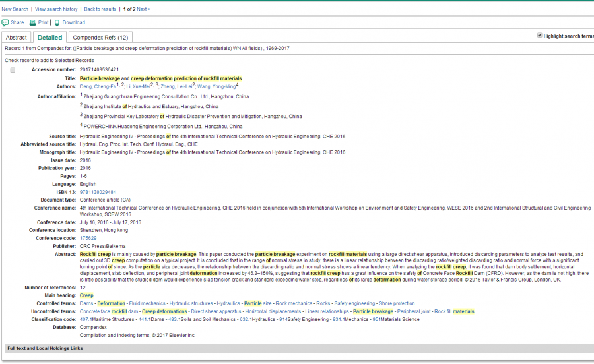This screenshot has width=594, height=364.
Task: Click controlled term Hydraulic structures
Action: pos(191,303)
